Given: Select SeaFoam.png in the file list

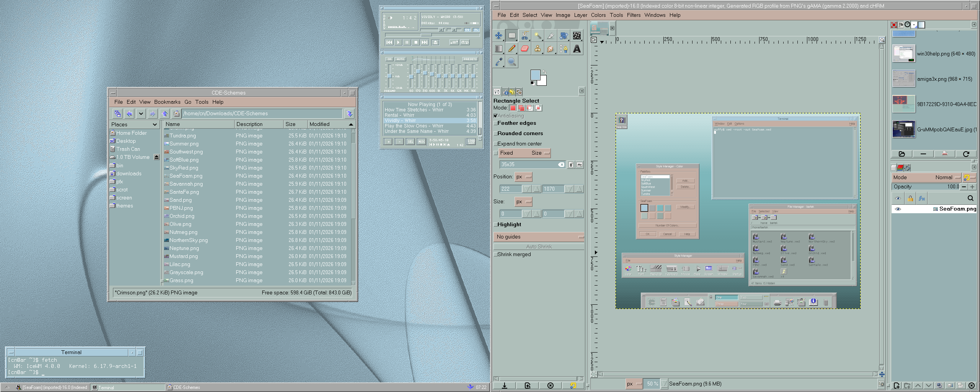Looking at the screenshot, I should (x=186, y=176).
